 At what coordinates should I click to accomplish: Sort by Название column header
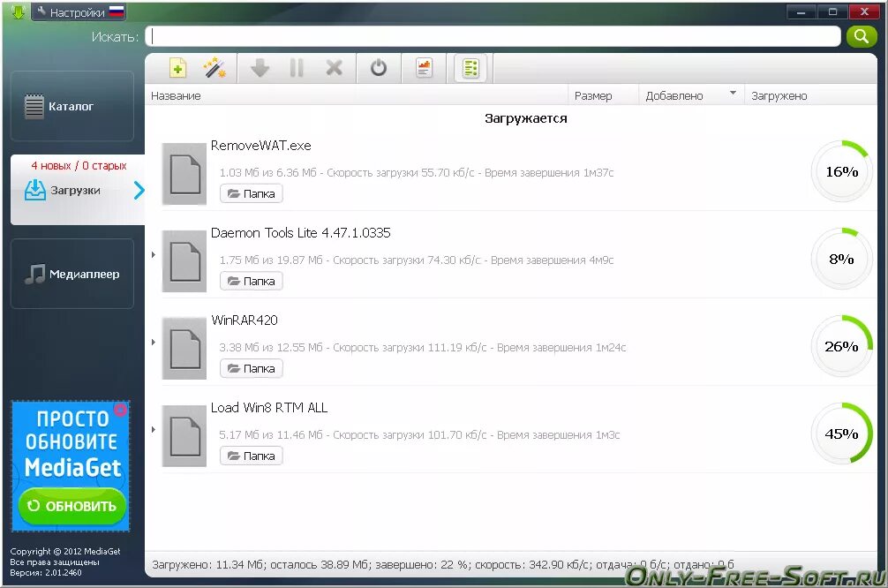point(357,95)
